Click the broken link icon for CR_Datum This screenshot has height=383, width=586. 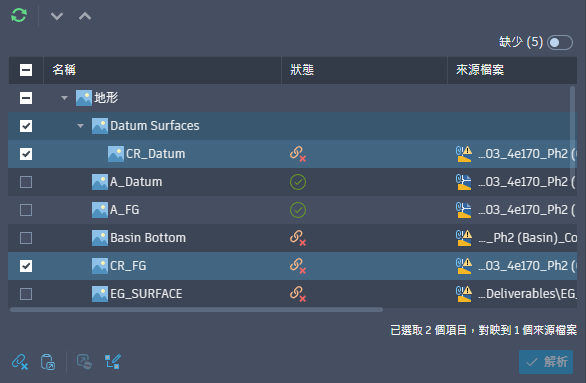pyautogui.click(x=298, y=154)
